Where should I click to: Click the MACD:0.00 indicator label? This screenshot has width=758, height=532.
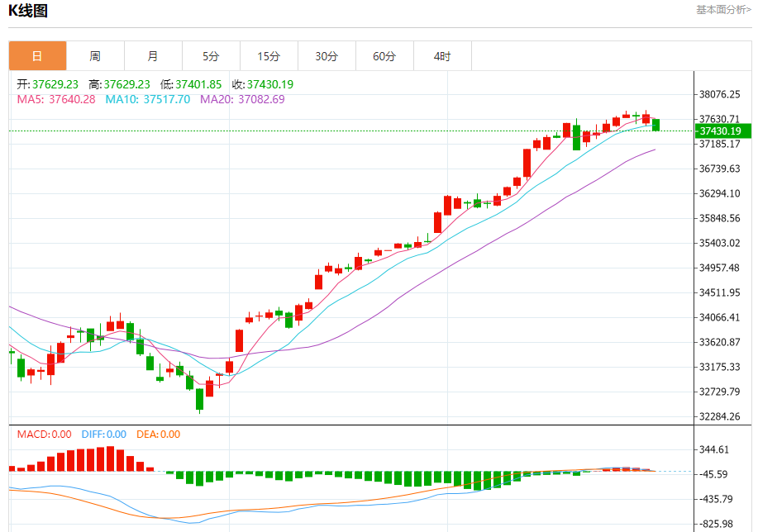pos(44,435)
